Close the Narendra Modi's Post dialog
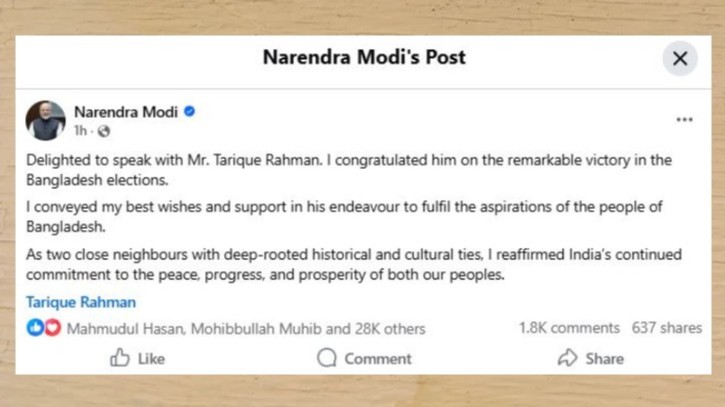This screenshot has height=407, width=725. tap(679, 58)
